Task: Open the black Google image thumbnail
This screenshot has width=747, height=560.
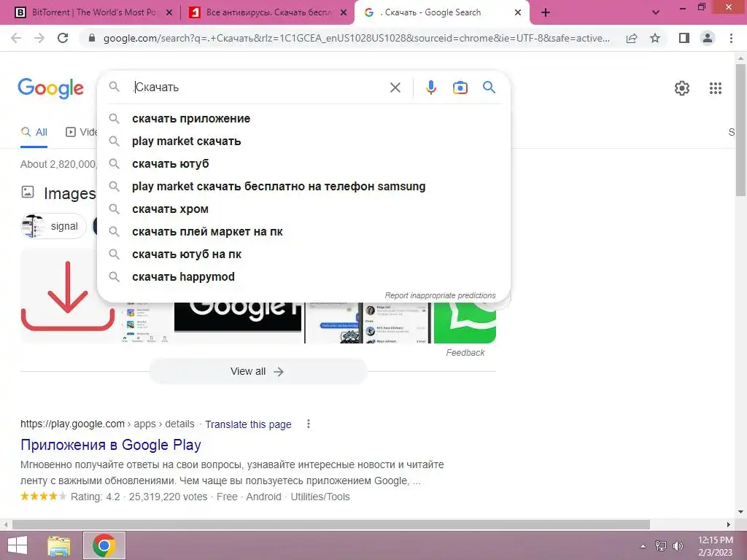Action: (238, 317)
